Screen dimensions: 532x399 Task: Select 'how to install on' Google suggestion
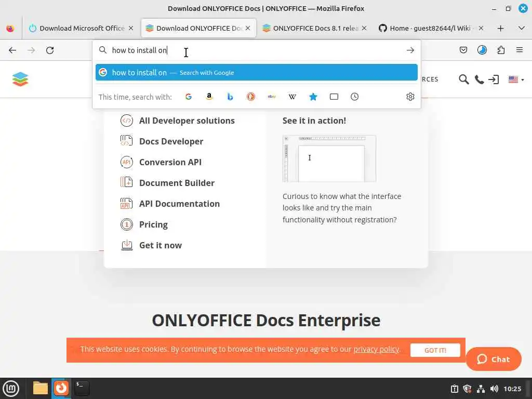[257, 72]
